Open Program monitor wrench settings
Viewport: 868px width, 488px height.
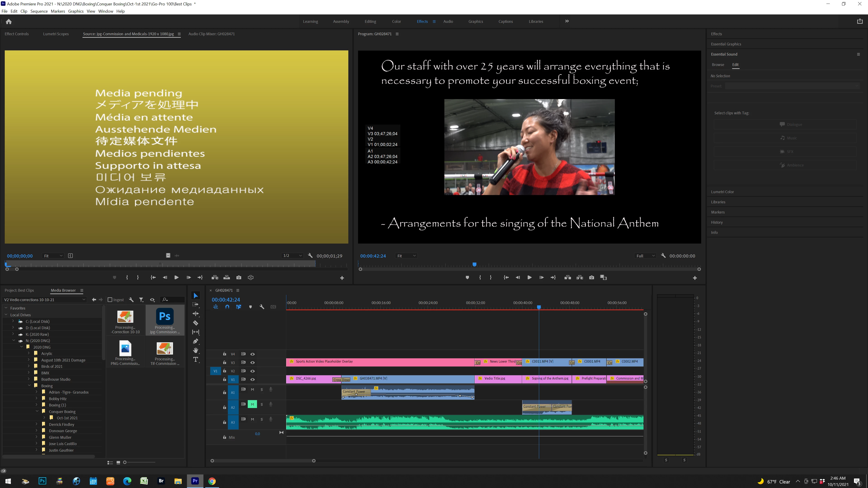[663, 256]
